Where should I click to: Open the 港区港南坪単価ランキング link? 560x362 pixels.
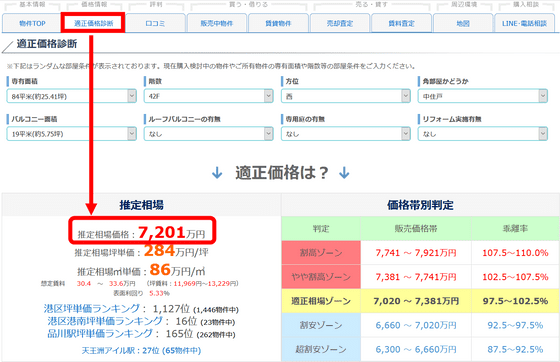(x=105, y=321)
